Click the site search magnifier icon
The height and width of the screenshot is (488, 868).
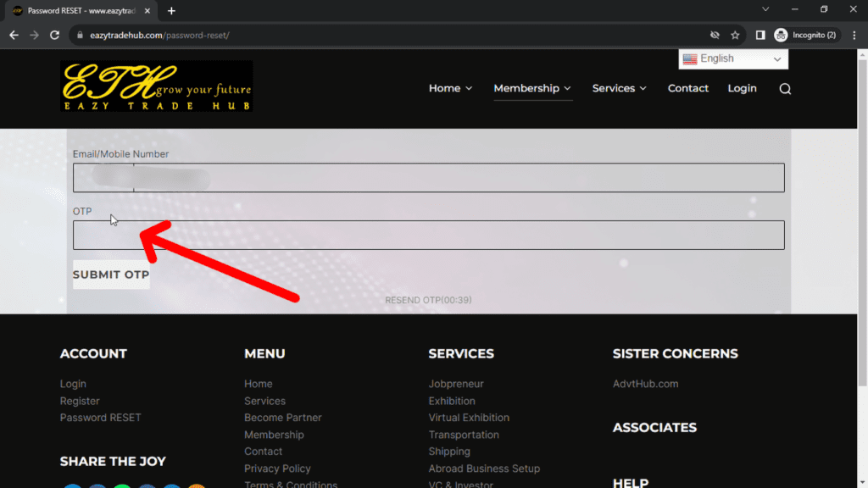coord(785,89)
